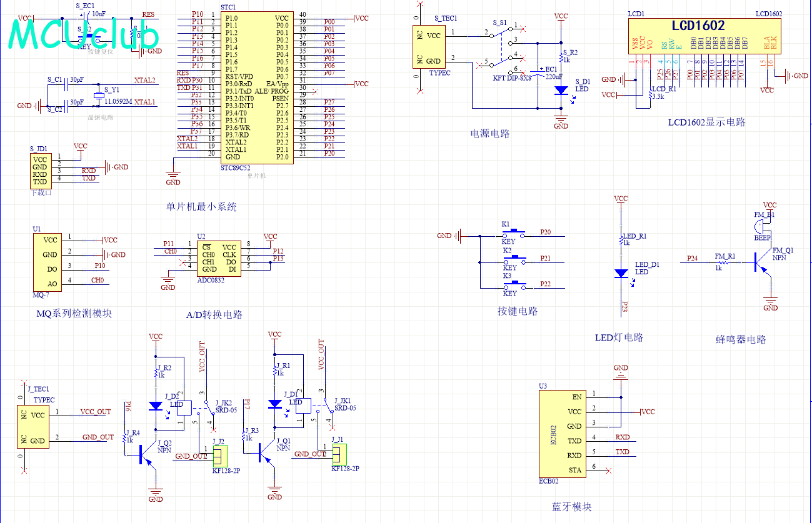Select the ADC0832 converter chip U2
Screen dimensions: 812x523
[x=218, y=259]
